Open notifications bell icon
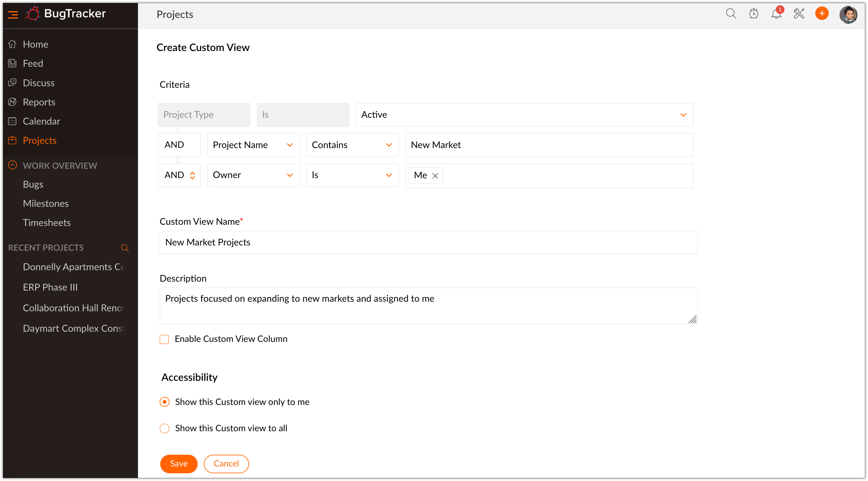This screenshot has height=481, width=868. click(x=776, y=14)
